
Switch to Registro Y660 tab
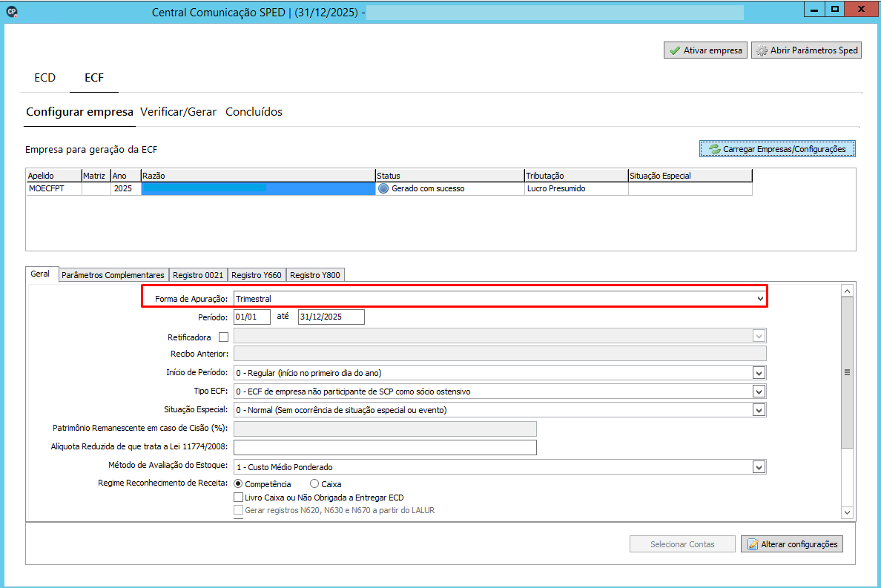[256, 274]
